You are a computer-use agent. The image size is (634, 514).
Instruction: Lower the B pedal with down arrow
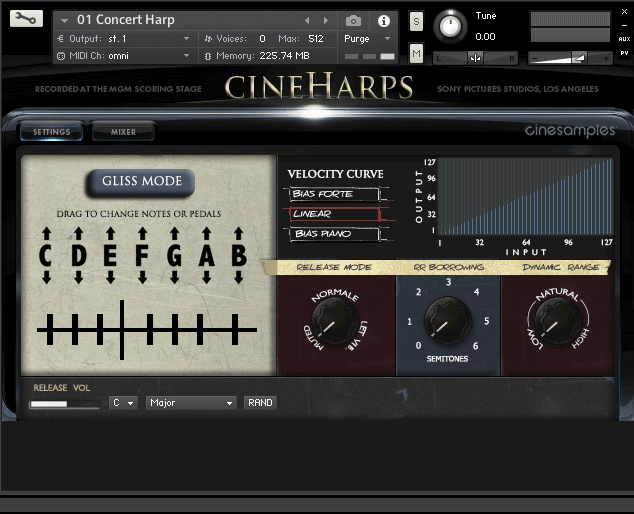[239, 277]
